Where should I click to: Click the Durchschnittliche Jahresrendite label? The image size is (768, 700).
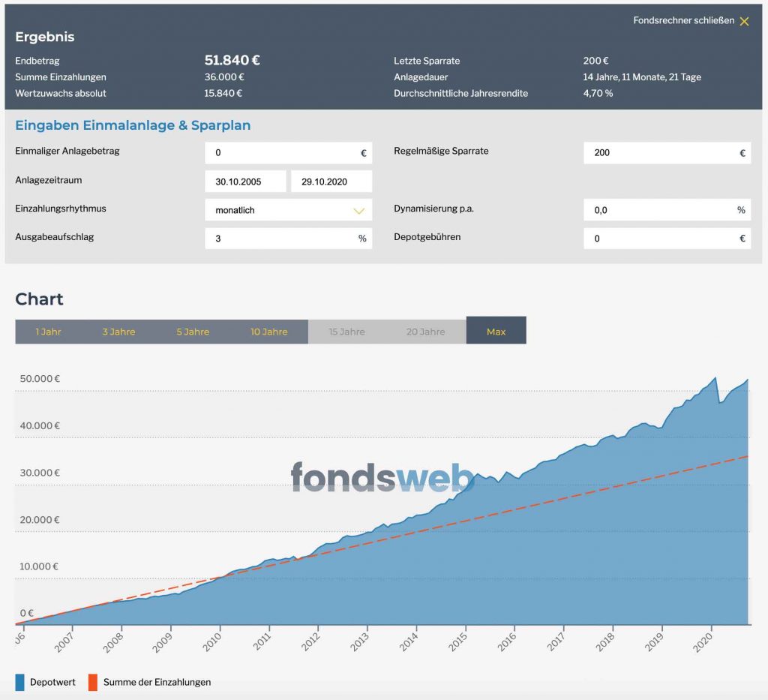click(x=461, y=93)
